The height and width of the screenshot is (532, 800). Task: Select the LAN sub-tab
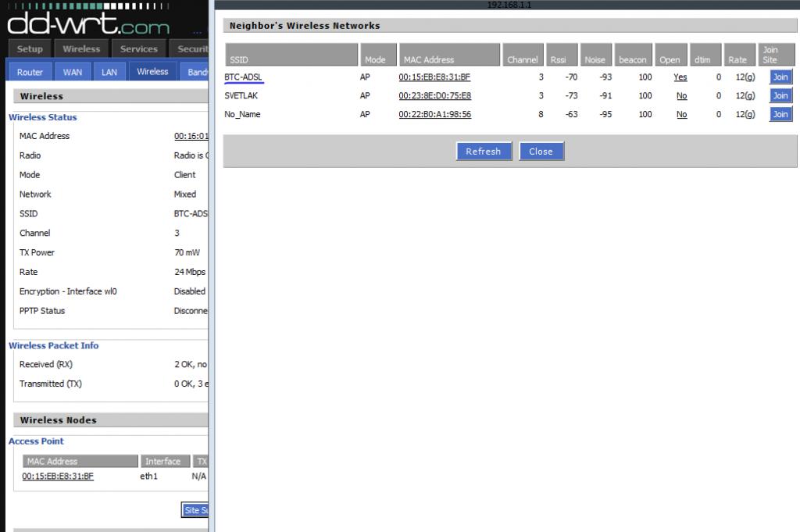pyautogui.click(x=109, y=72)
